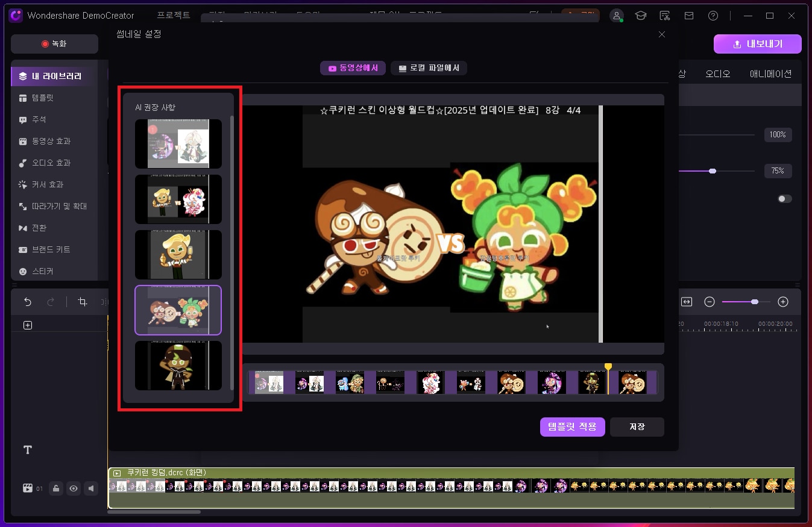
Task: Choose AI thumbnail with blonde cookie
Action: tap(178, 255)
